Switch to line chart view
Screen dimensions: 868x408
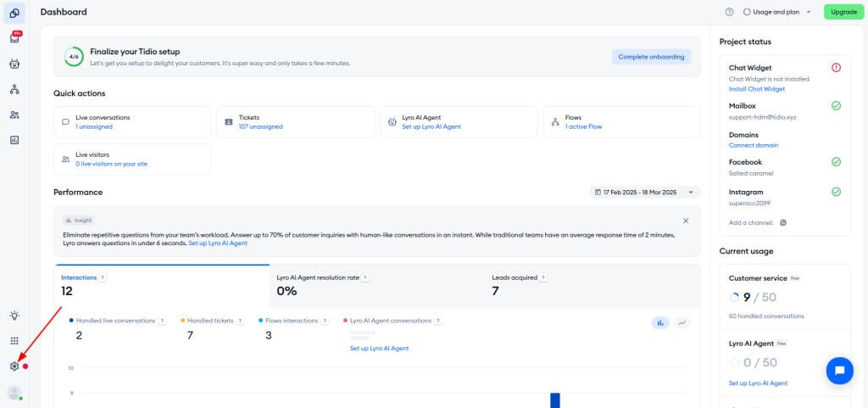pos(682,322)
